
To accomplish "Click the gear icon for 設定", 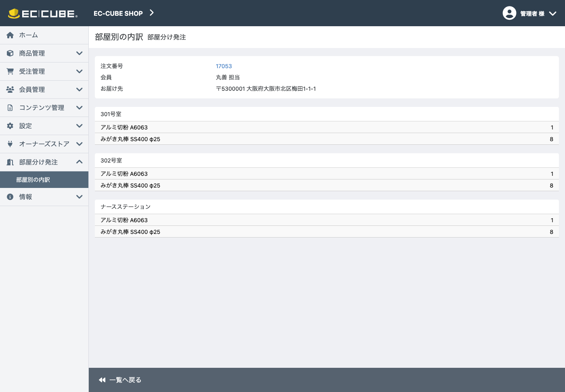I will pyautogui.click(x=10, y=126).
